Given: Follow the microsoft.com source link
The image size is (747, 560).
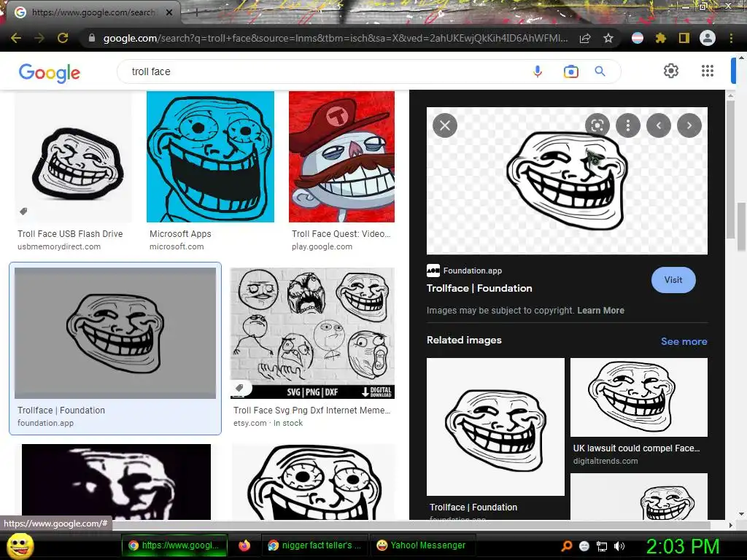Looking at the screenshot, I should coord(177,246).
